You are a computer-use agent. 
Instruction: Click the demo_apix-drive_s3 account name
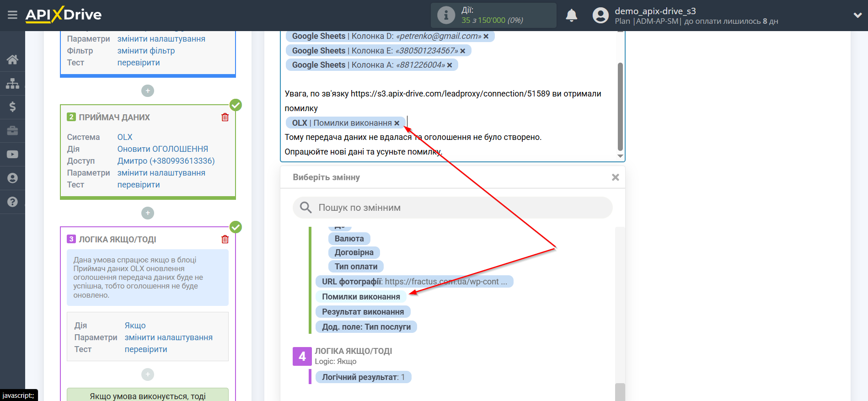(x=655, y=11)
